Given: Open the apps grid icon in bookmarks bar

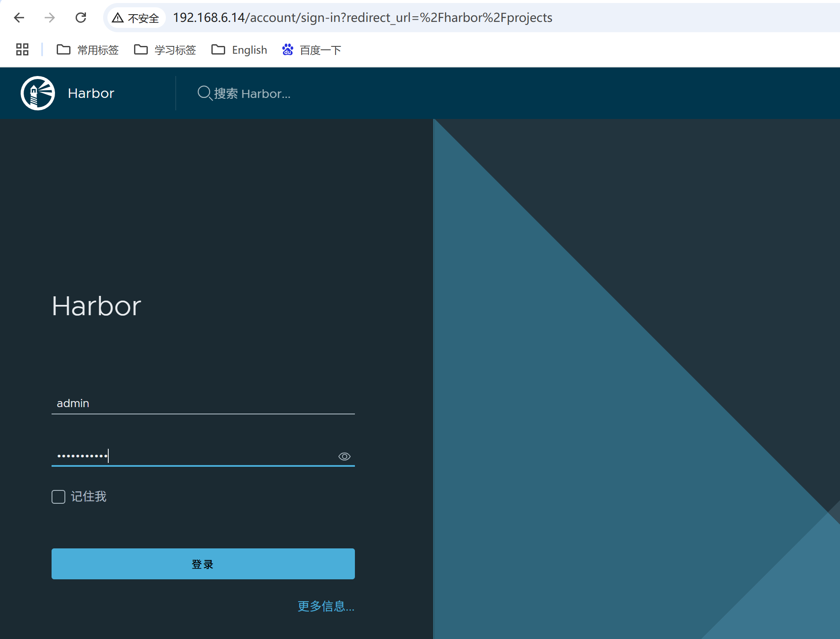Looking at the screenshot, I should coord(22,50).
